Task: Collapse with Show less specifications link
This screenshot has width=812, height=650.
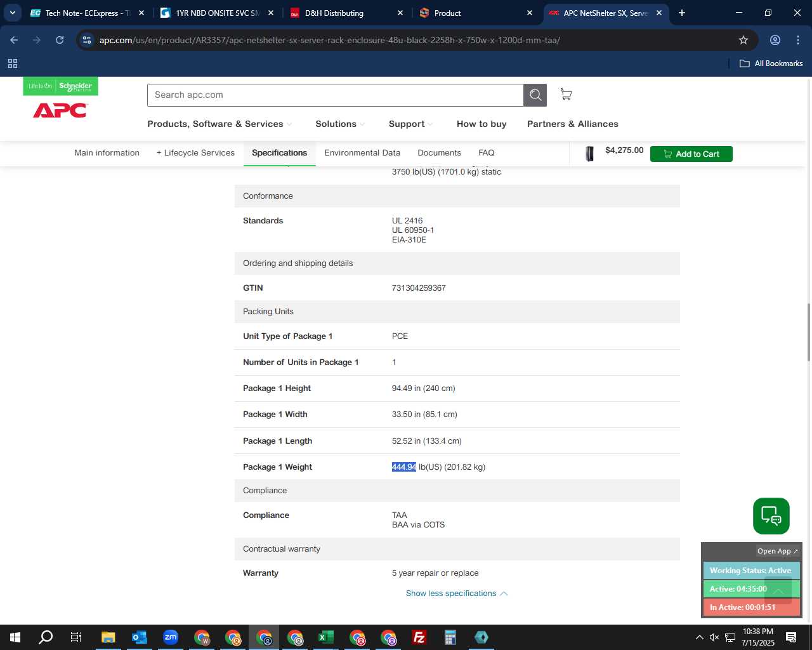Action: [457, 594]
